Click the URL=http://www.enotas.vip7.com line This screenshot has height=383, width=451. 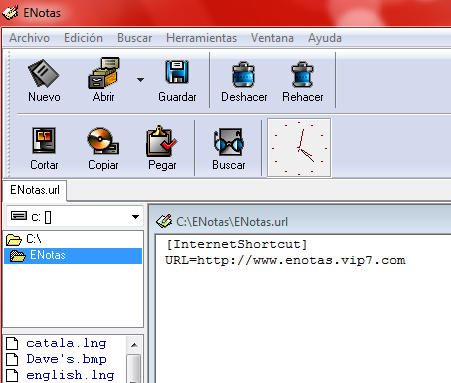coord(285,260)
